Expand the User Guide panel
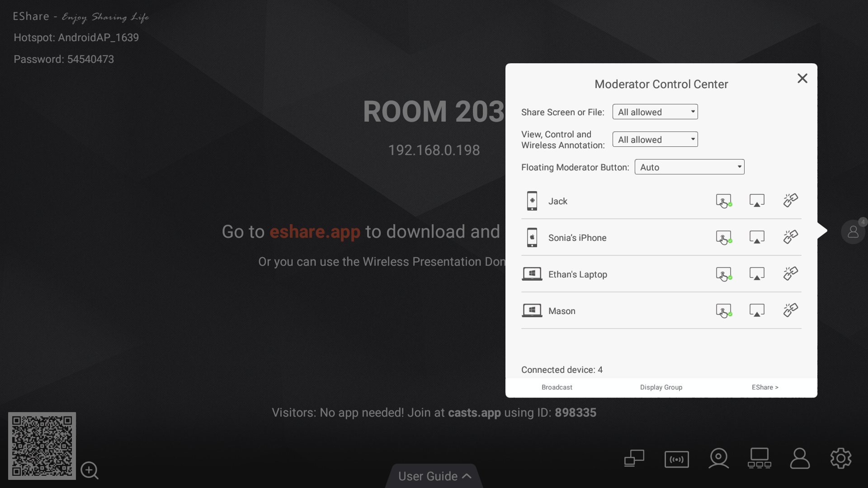The width and height of the screenshot is (868, 488). 434,476
